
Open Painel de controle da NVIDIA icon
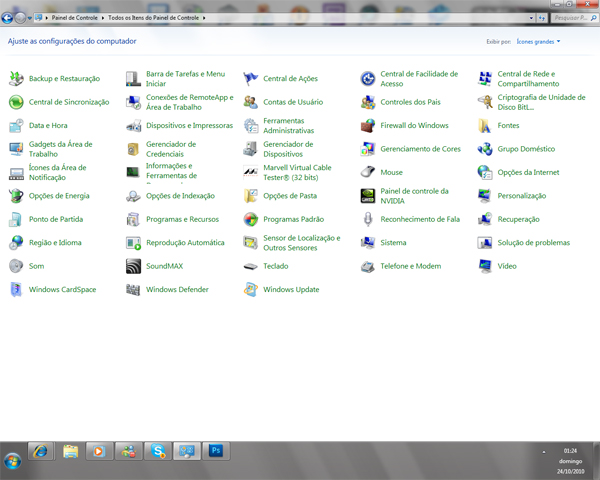pos(368,196)
